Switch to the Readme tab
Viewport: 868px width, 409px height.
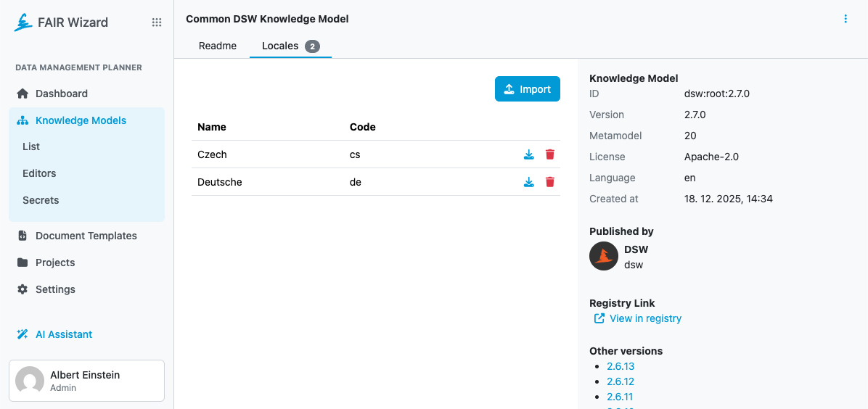218,46
